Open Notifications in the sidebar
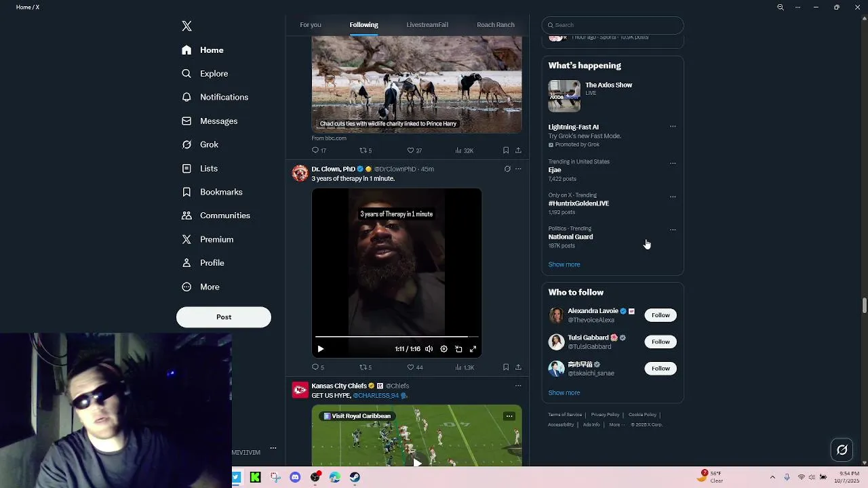 click(x=215, y=98)
